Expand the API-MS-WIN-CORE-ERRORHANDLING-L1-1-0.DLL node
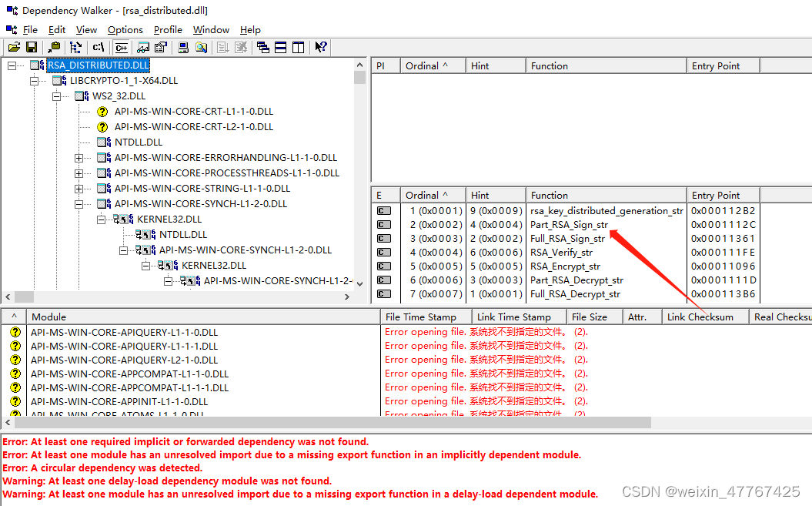The image size is (812, 506). click(x=80, y=157)
